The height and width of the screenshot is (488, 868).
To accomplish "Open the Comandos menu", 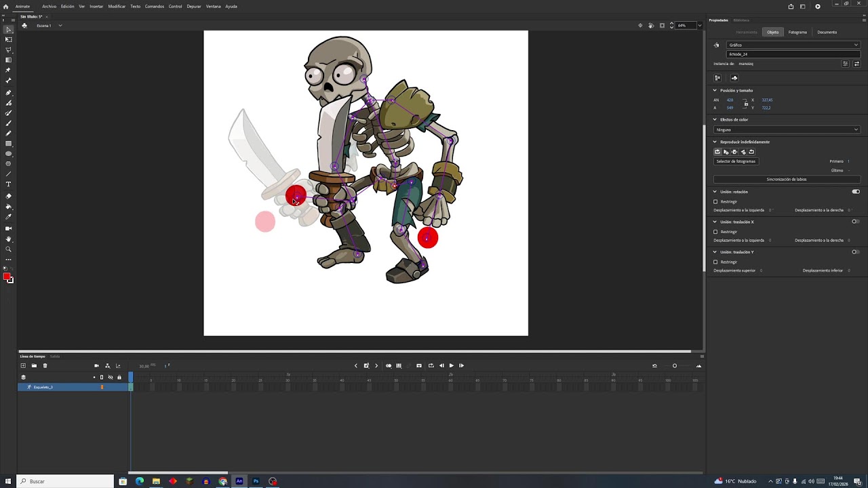I will [155, 6].
